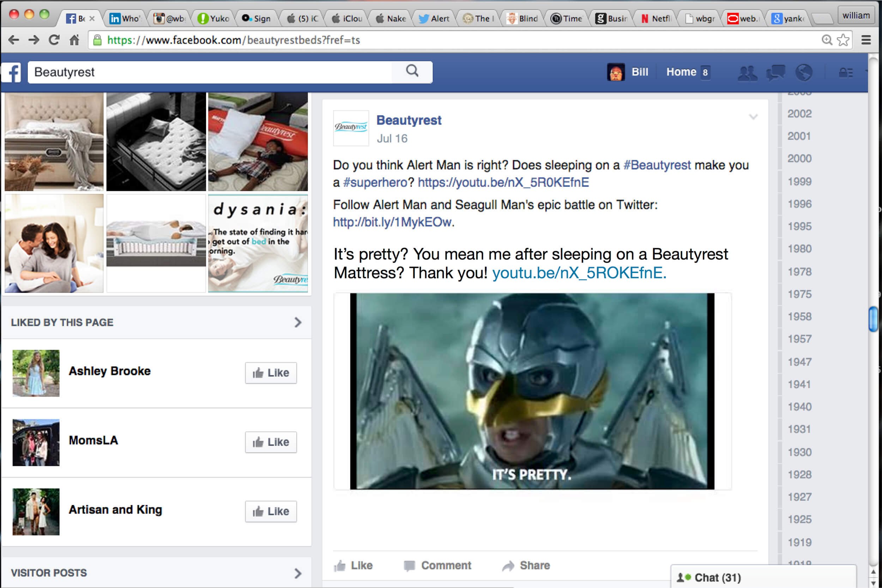Open the privacy shortcuts lock icon

point(846,72)
